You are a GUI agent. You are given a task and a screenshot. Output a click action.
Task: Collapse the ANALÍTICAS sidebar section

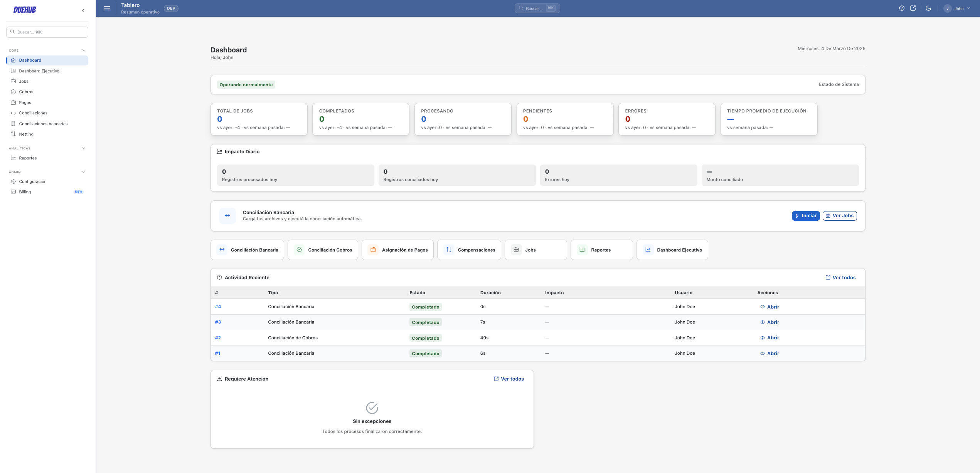(x=84, y=148)
